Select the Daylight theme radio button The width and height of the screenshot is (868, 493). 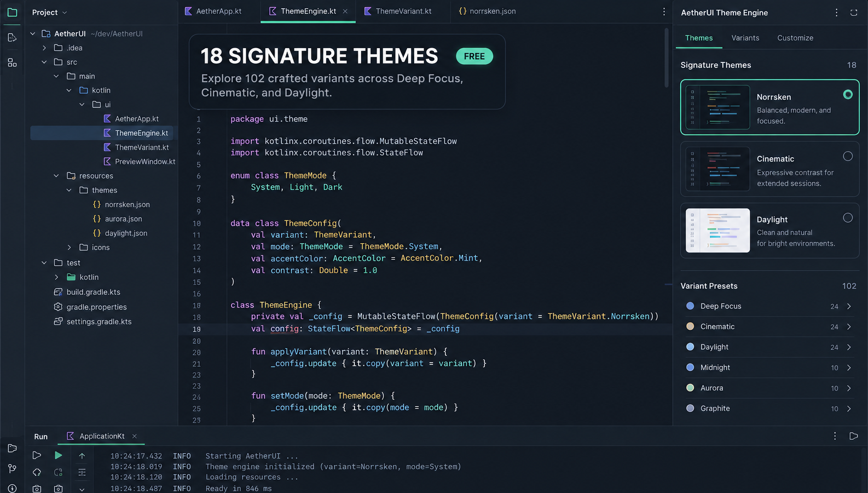(848, 217)
